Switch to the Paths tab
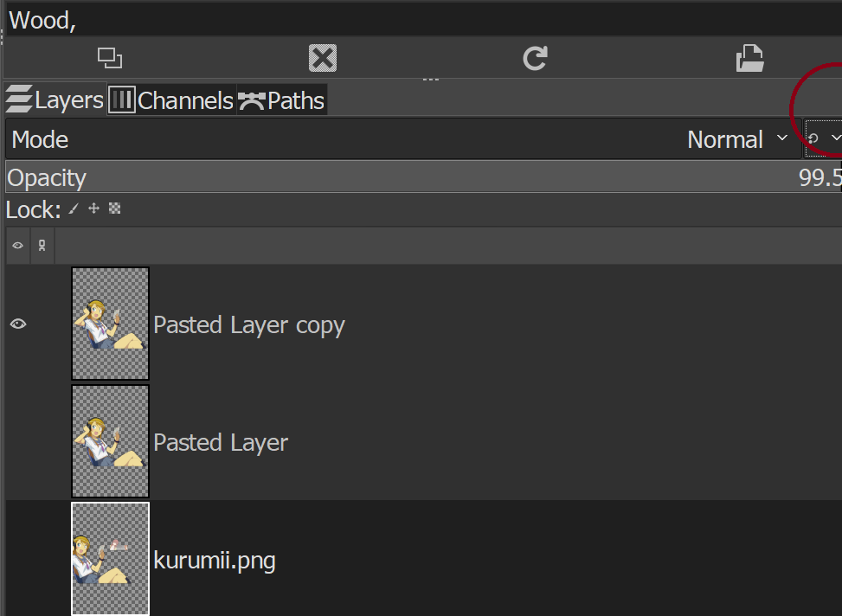This screenshot has width=842, height=616. (x=282, y=100)
